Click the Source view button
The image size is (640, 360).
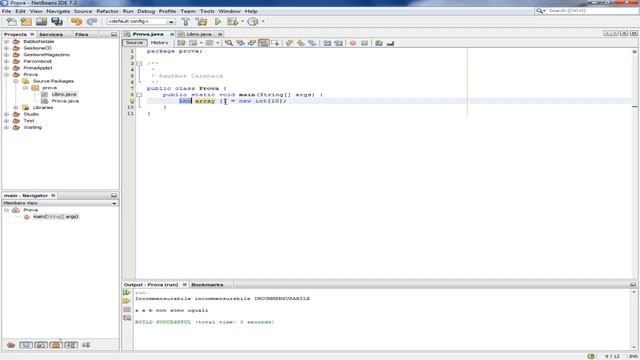click(x=134, y=43)
